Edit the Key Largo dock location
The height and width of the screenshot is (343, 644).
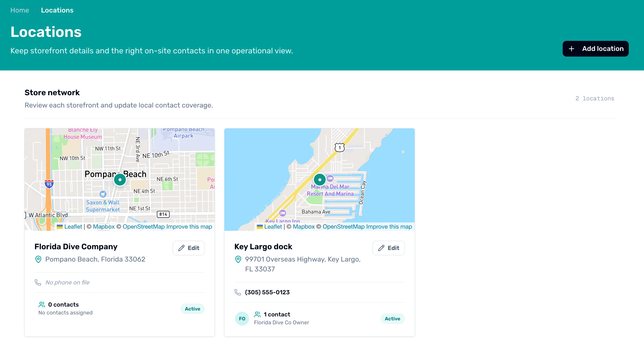[388, 248]
